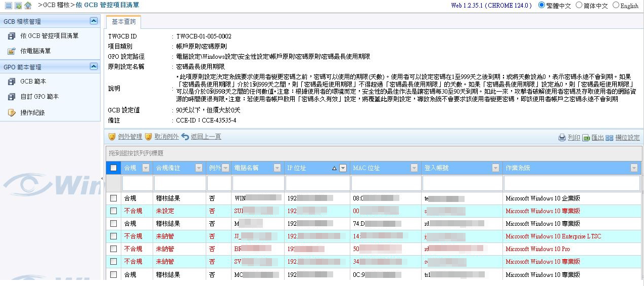Check the 未設定 row checkbox
Image resolution: width=644 pixels, height=286 pixels.
(114, 211)
